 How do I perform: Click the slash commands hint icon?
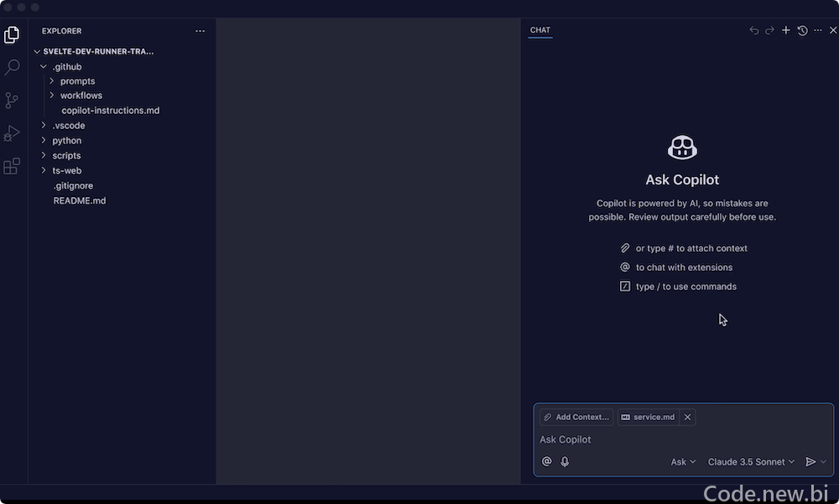[x=624, y=286]
